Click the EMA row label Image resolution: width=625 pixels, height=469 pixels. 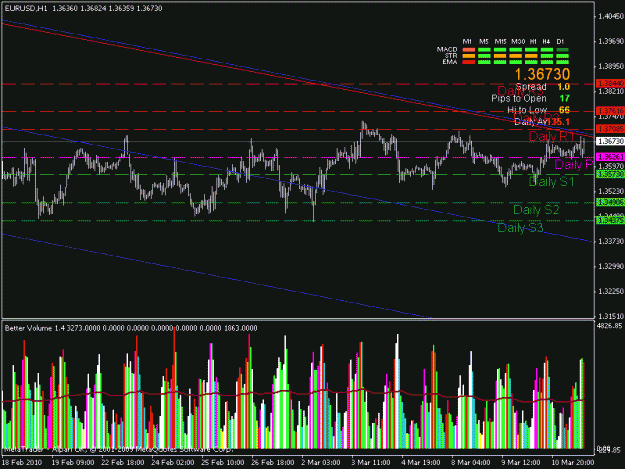coord(450,62)
